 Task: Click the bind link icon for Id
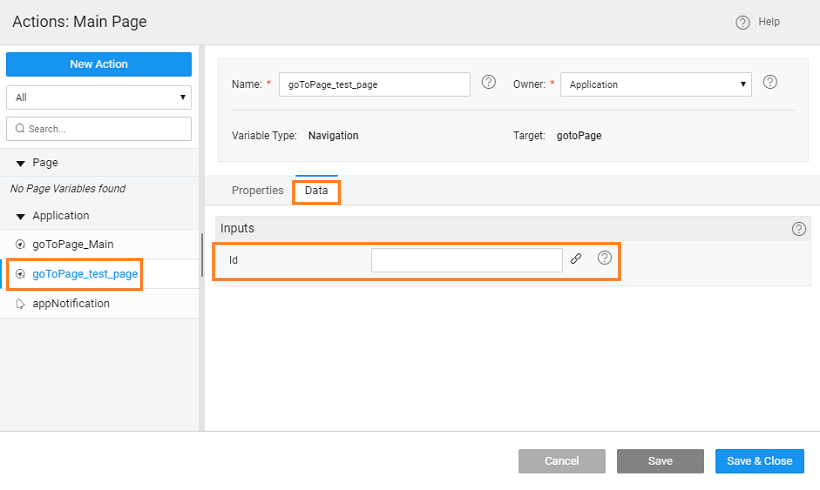tap(576, 259)
